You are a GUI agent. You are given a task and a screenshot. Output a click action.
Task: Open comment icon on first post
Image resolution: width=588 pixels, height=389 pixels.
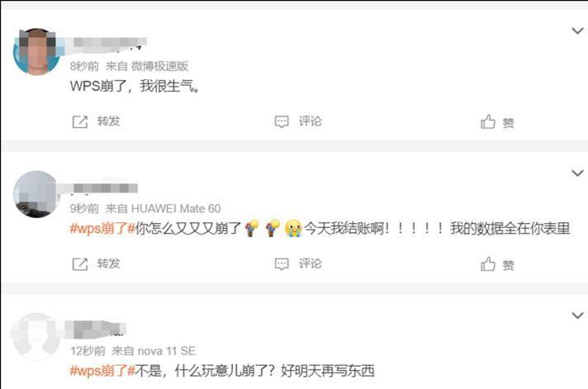[282, 122]
